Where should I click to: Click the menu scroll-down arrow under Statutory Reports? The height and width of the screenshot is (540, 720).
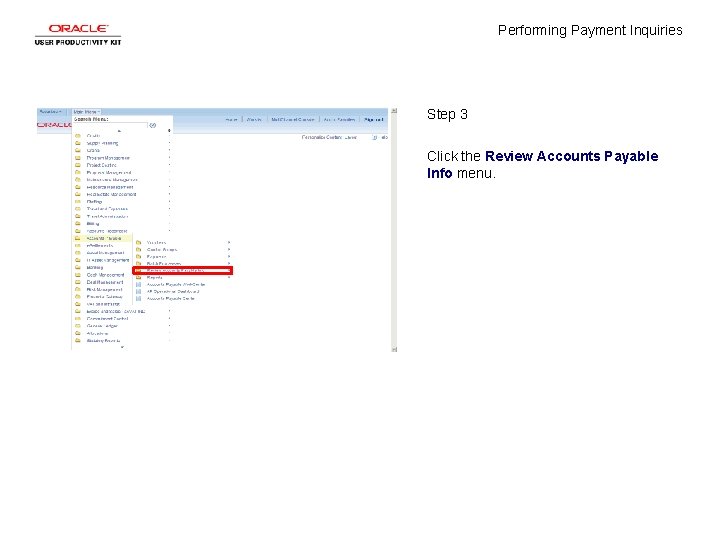[122, 347]
